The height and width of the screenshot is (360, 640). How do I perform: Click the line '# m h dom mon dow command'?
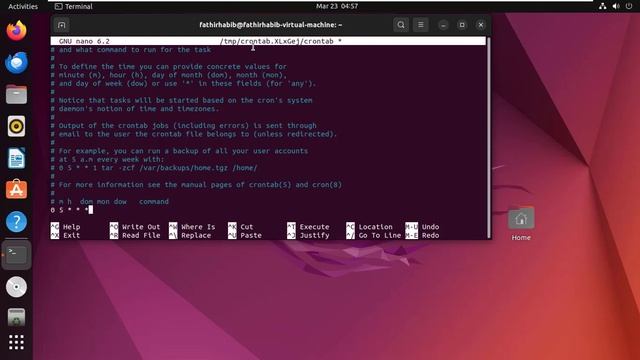pos(109,202)
